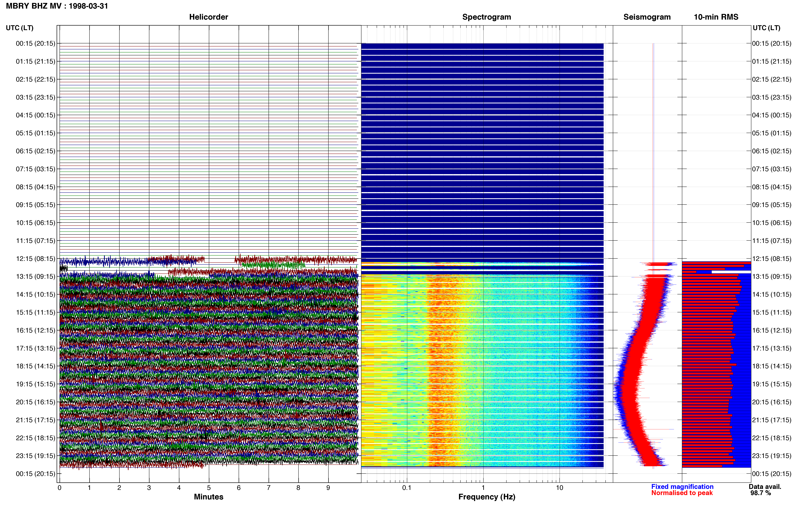The width and height of the screenshot is (812, 508).
Task: Click left time label 13:15 (09:15)
Action: pyautogui.click(x=36, y=277)
